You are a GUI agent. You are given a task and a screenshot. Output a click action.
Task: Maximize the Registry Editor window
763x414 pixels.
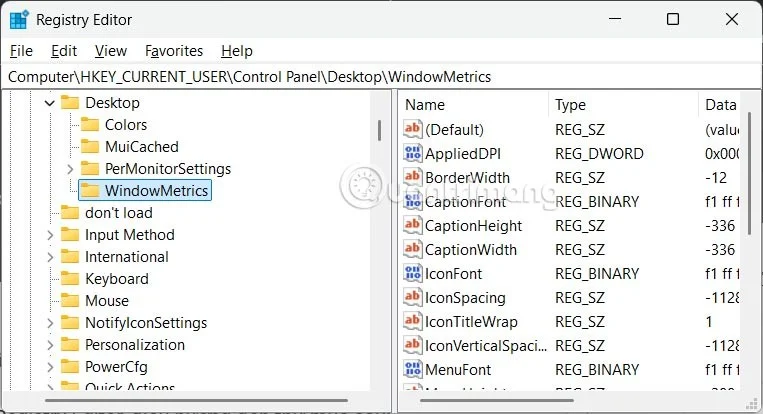[673, 19]
